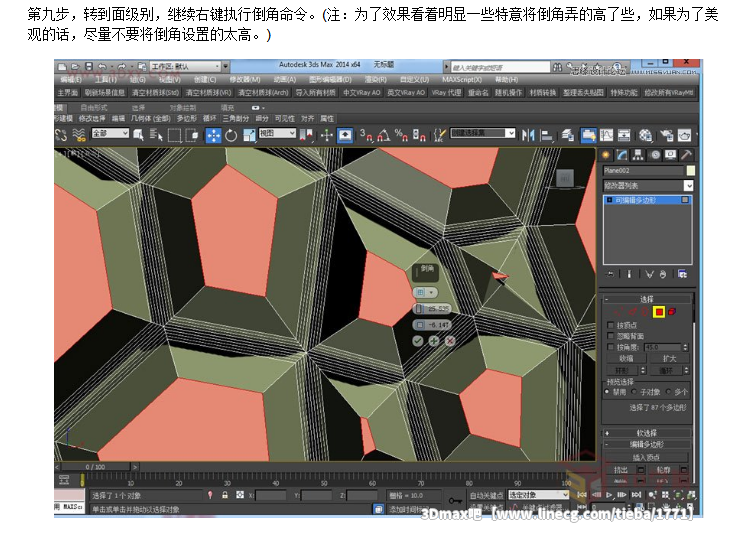This screenshot has height=533, width=733.
Task: Click the 重命名 button
Action: click(478, 93)
